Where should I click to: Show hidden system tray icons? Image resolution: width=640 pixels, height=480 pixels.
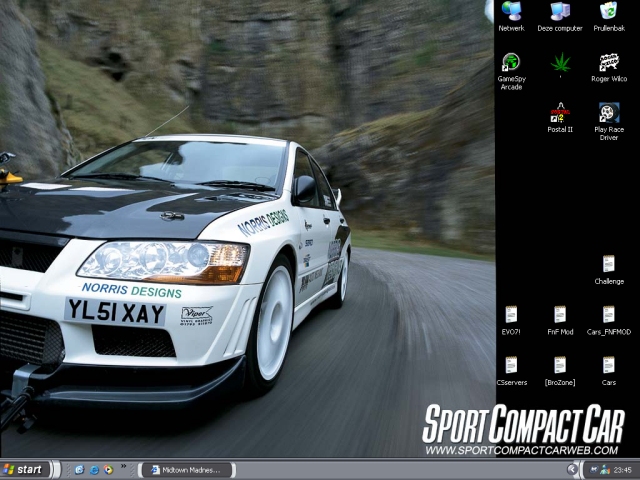pos(573,469)
